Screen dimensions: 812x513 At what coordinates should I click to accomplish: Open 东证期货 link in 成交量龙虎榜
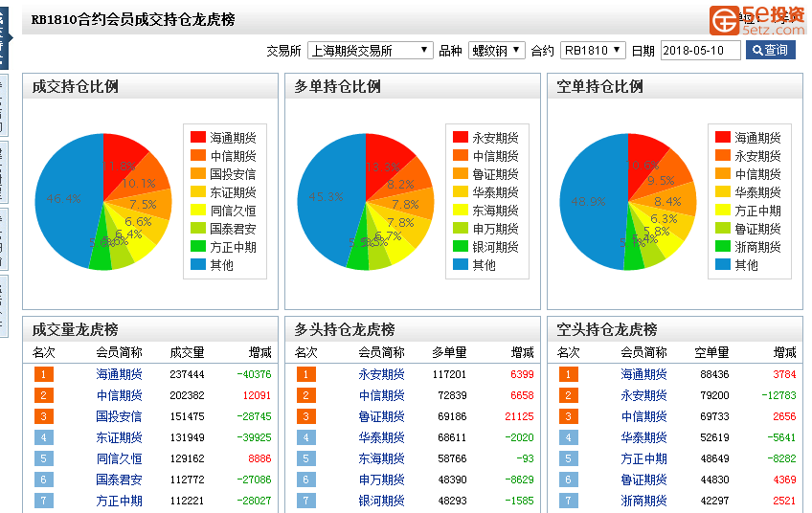(119, 437)
